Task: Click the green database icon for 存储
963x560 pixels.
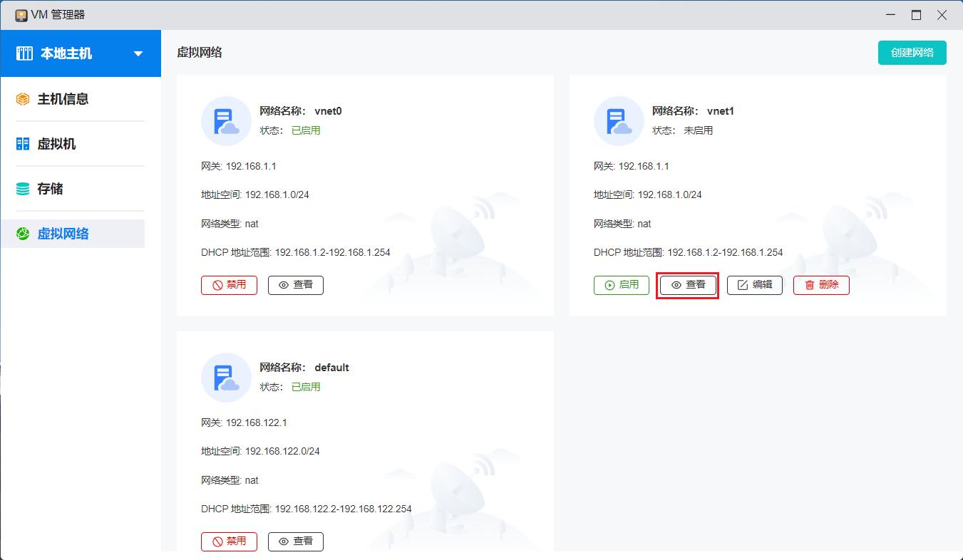Action: (x=23, y=189)
